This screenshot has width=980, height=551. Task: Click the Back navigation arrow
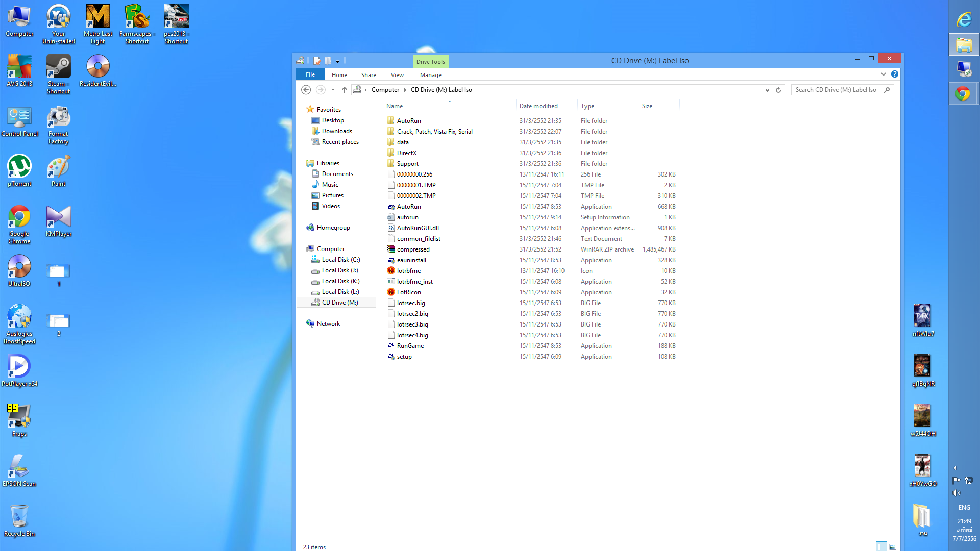click(x=306, y=90)
